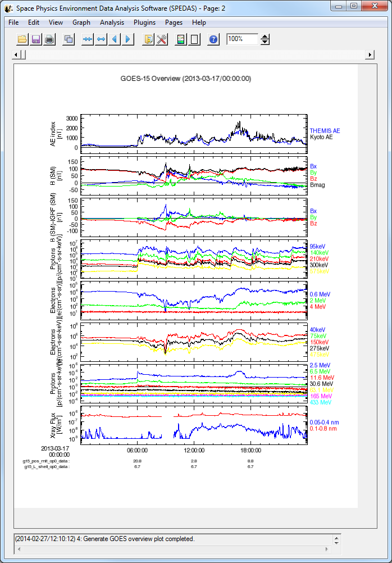
Task: Open help with the question mark icon
Action: click(213, 39)
